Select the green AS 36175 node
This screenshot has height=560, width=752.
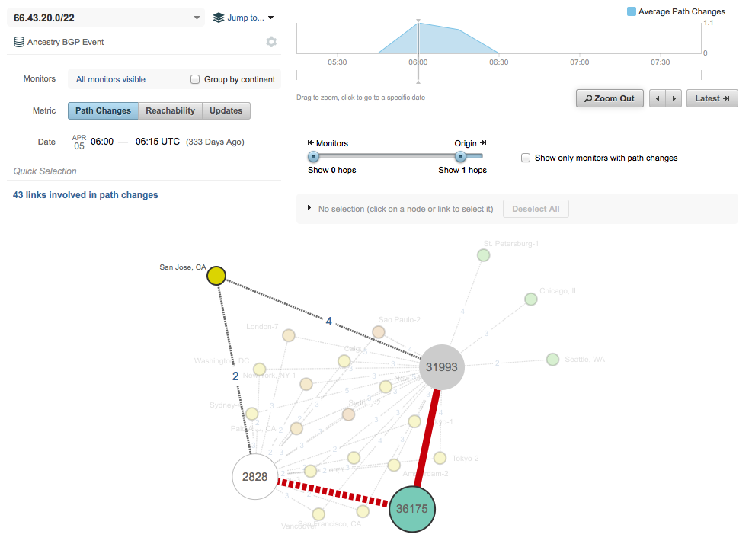pyautogui.click(x=412, y=509)
